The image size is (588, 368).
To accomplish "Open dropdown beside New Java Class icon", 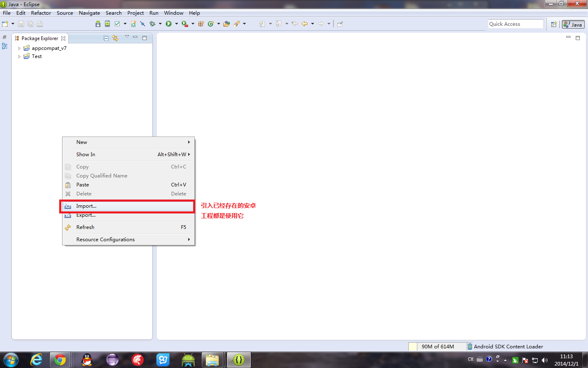I will (x=218, y=24).
